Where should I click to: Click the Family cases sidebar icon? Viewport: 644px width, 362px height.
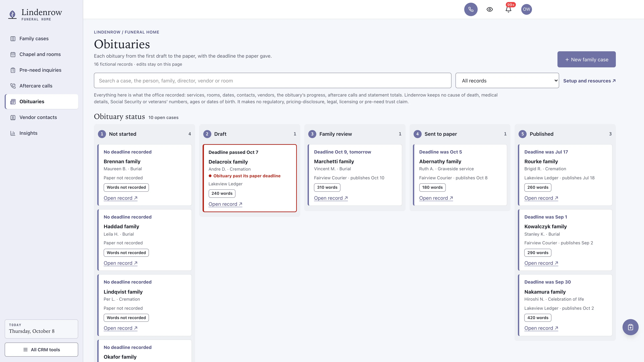click(13, 39)
